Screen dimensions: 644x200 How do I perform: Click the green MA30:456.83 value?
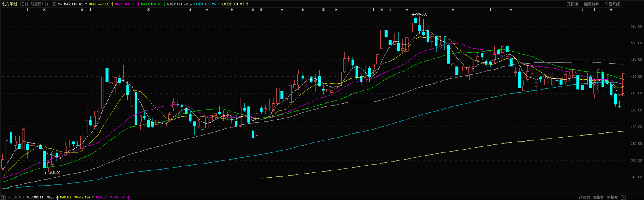[x=151, y=4]
